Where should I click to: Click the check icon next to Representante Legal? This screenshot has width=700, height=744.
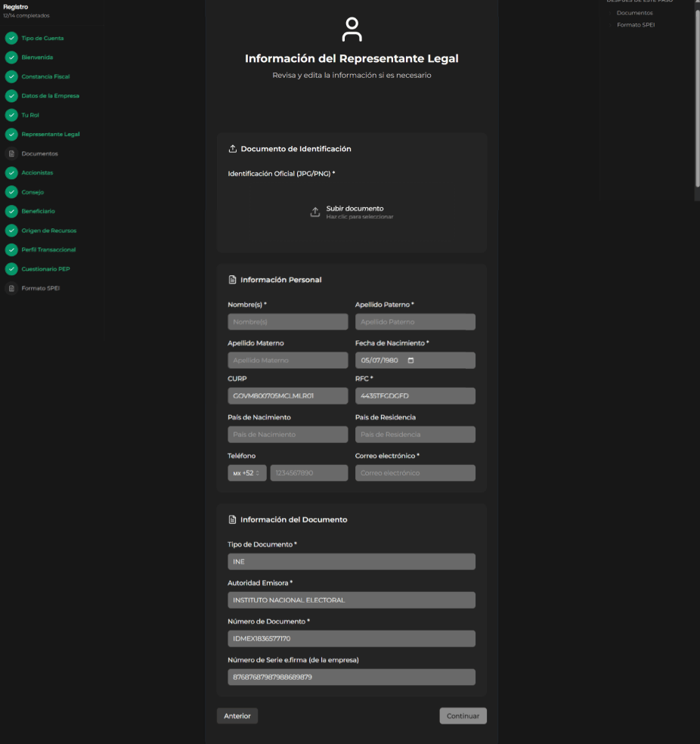11,135
